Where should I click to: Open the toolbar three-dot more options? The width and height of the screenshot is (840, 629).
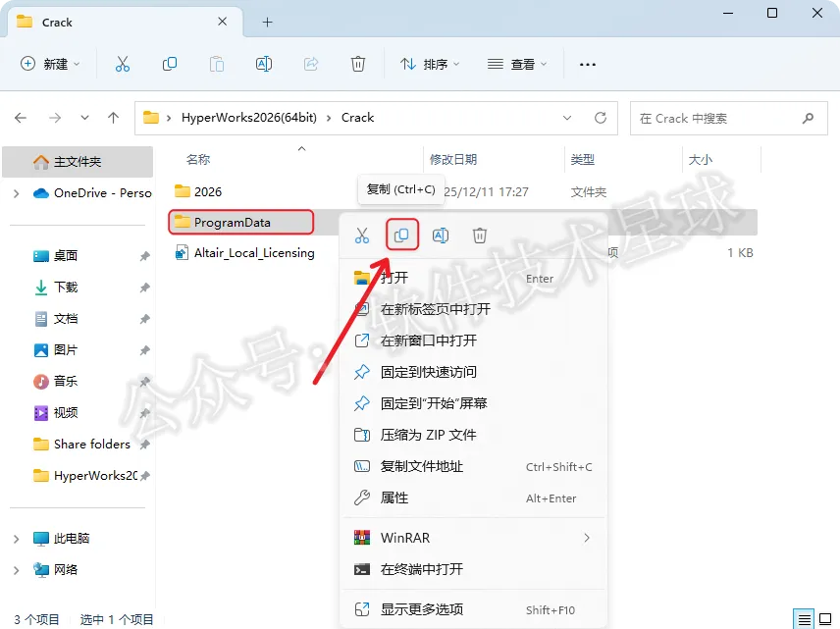point(588,65)
